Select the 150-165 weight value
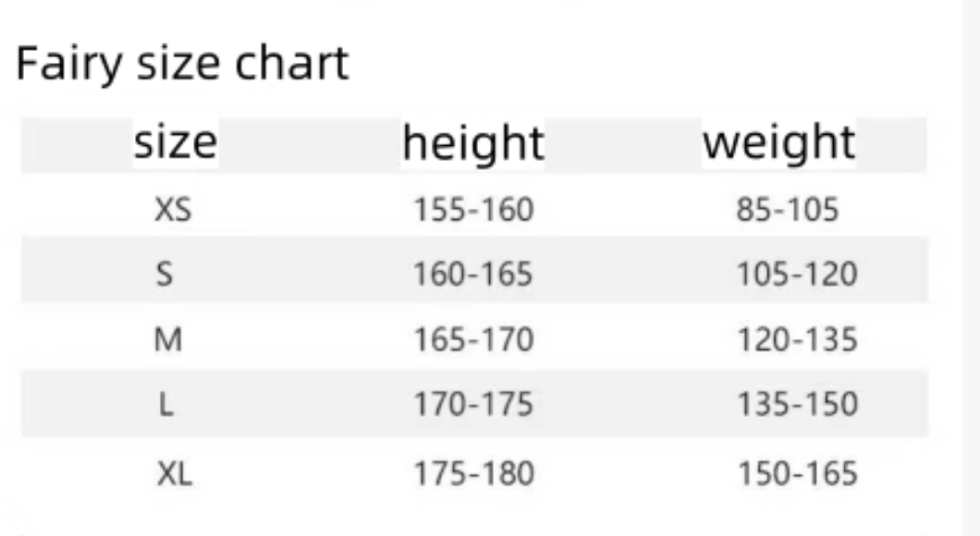980x536 pixels. pos(797,474)
